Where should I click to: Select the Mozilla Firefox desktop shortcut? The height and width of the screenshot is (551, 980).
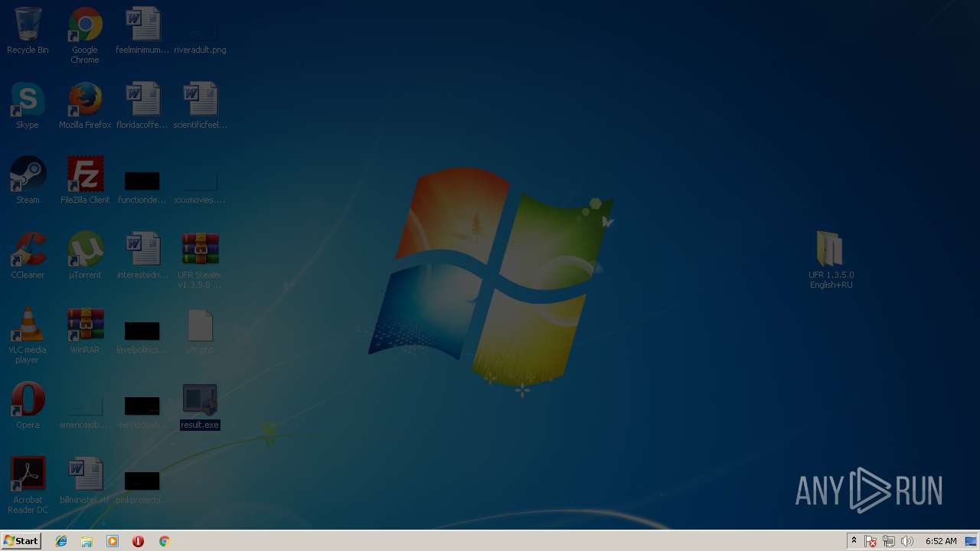(x=85, y=106)
